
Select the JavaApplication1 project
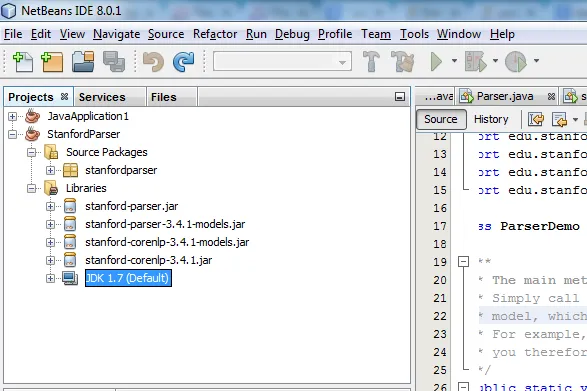(88, 116)
